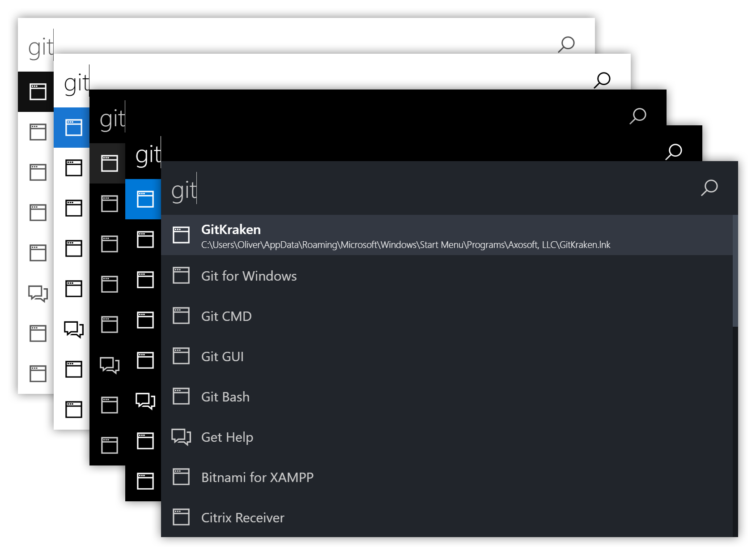Click the Git Bash result icon
This screenshot has height=555, width=756.
coord(181,396)
